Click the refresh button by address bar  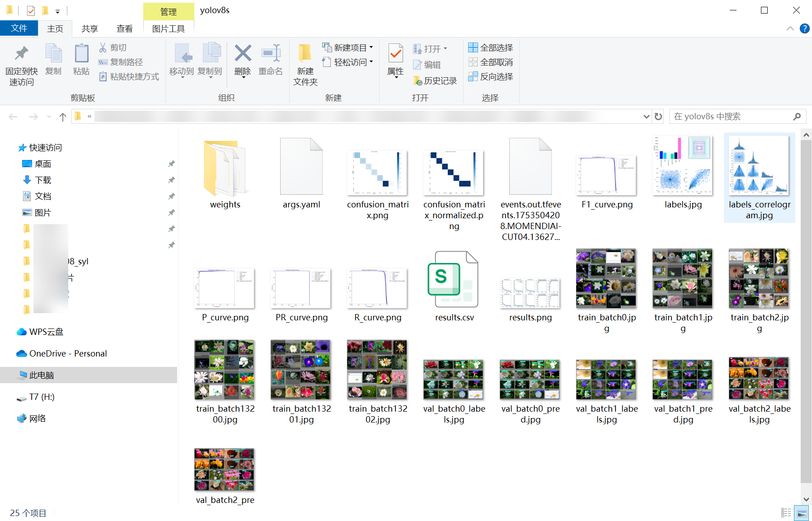658,117
